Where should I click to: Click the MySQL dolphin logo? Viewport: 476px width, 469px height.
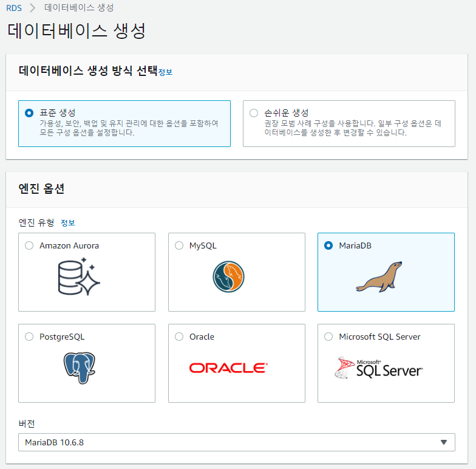228,276
